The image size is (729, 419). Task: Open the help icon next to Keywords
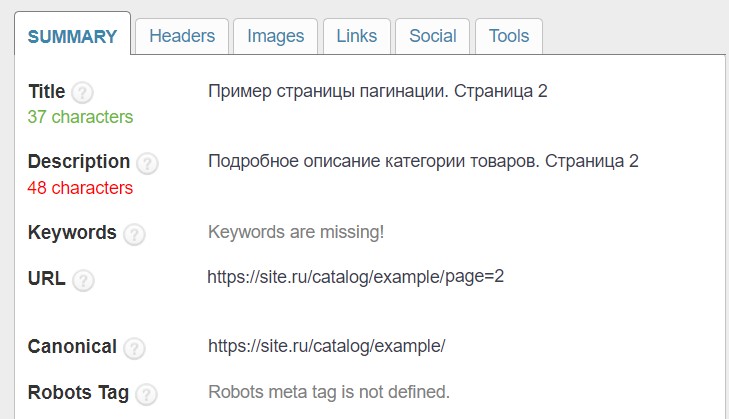(134, 234)
